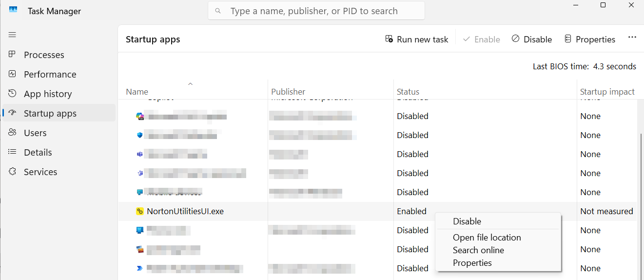
Task: Open the Processes page icon
Action: click(x=12, y=55)
